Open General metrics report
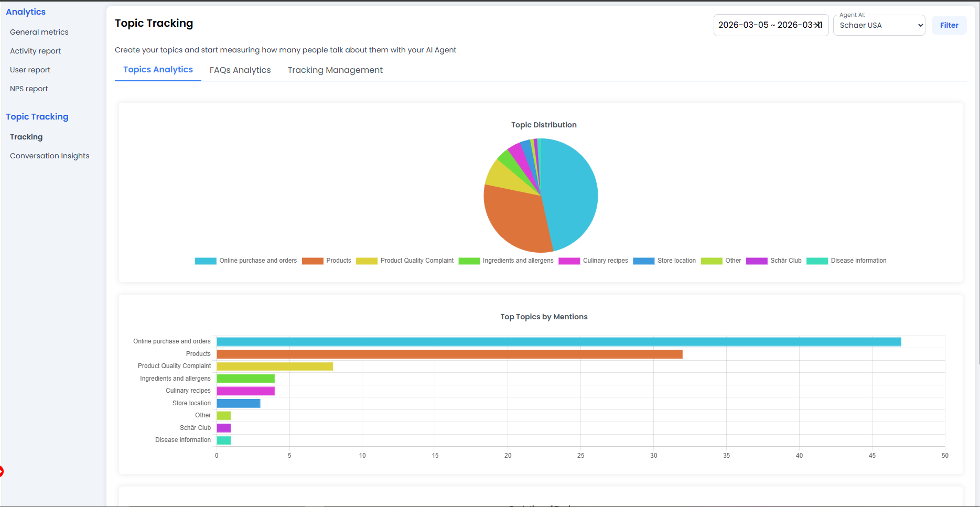The image size is (980, 507). (39, 32)
